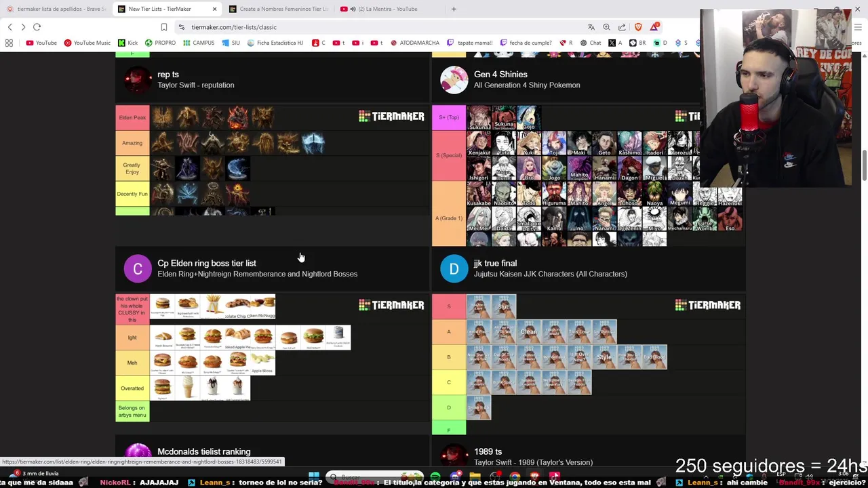Open the 'jjk true final' title link
868x488 pixels.
[495, 263]
